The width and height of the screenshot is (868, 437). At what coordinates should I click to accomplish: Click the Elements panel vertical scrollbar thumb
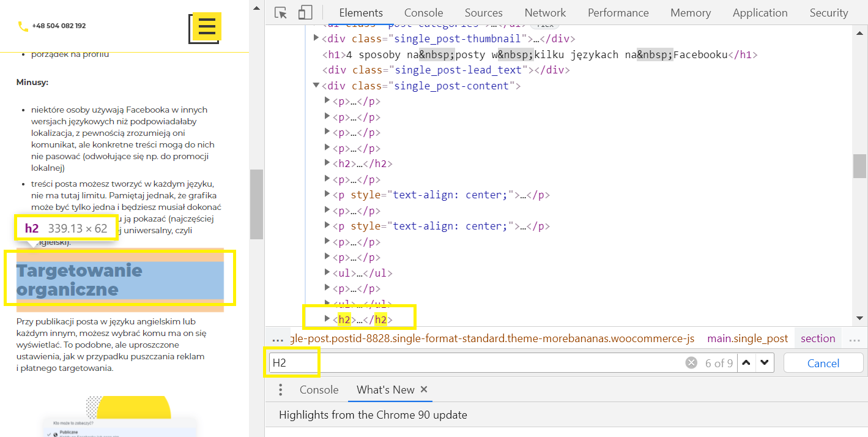click(x=859, y=166)
